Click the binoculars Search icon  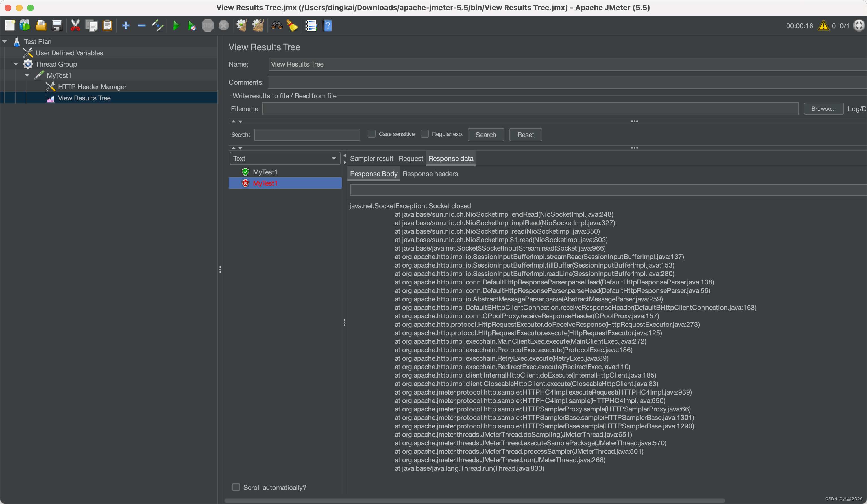tap(276, 25)
